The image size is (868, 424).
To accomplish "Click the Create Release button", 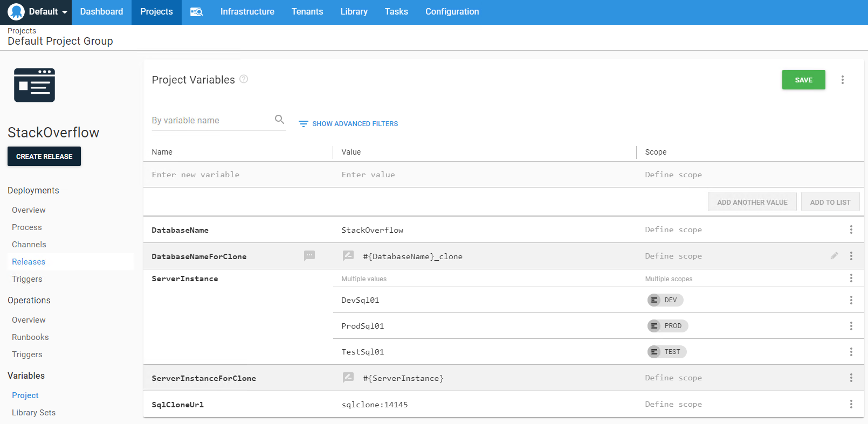I will (44, 156).
